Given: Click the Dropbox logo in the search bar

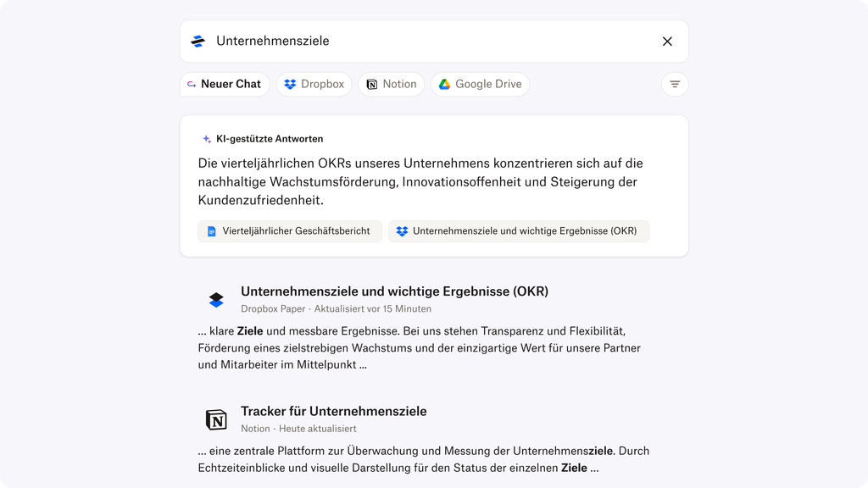Looking at the screenshot, I should point(198,40).
